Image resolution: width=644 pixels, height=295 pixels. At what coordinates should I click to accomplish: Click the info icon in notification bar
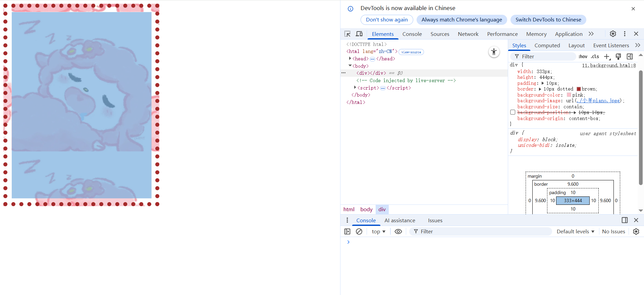click(351, 9)
